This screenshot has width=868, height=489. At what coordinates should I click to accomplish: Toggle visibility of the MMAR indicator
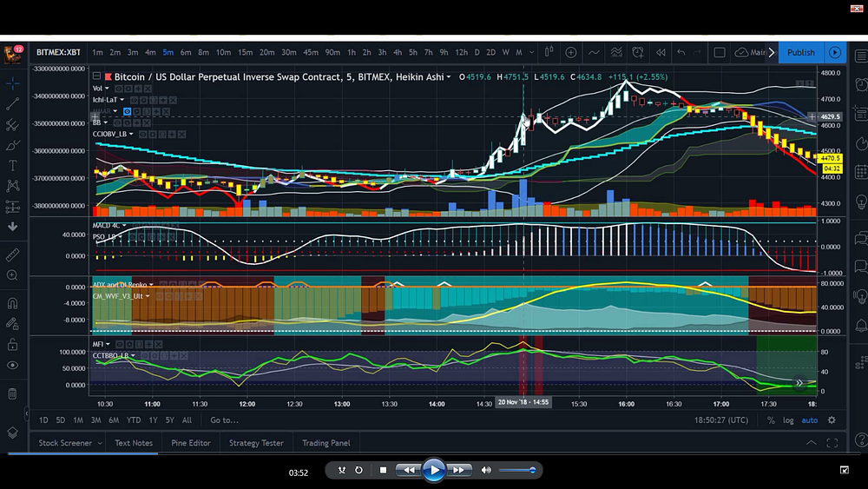tap(127, 112)
